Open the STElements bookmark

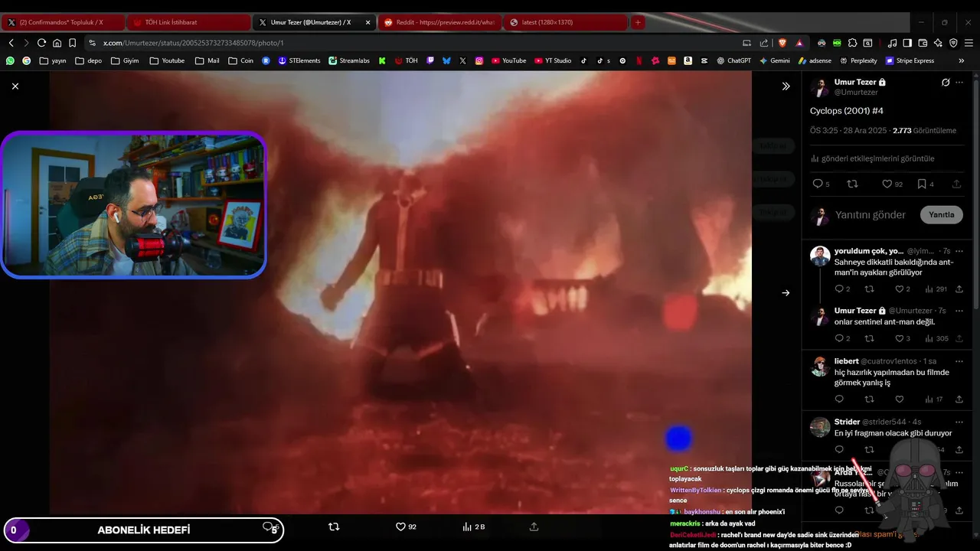pos(299,60)
